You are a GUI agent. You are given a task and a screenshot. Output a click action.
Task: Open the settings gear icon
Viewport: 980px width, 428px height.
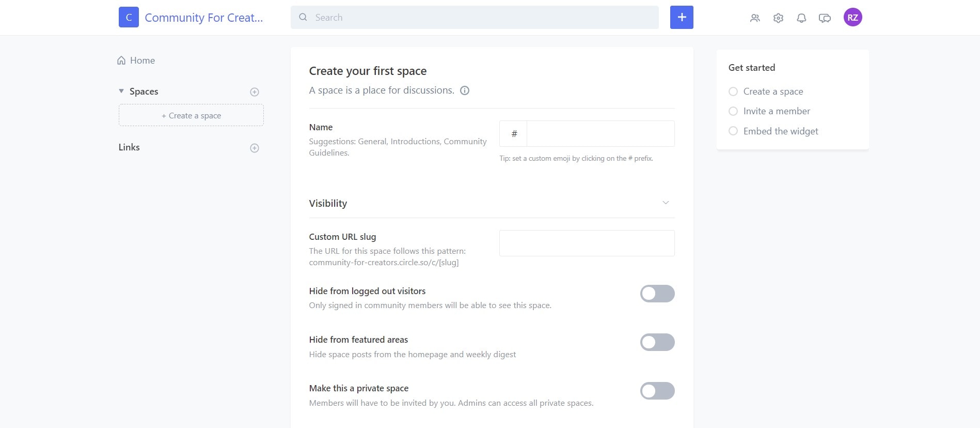[778, 18]
